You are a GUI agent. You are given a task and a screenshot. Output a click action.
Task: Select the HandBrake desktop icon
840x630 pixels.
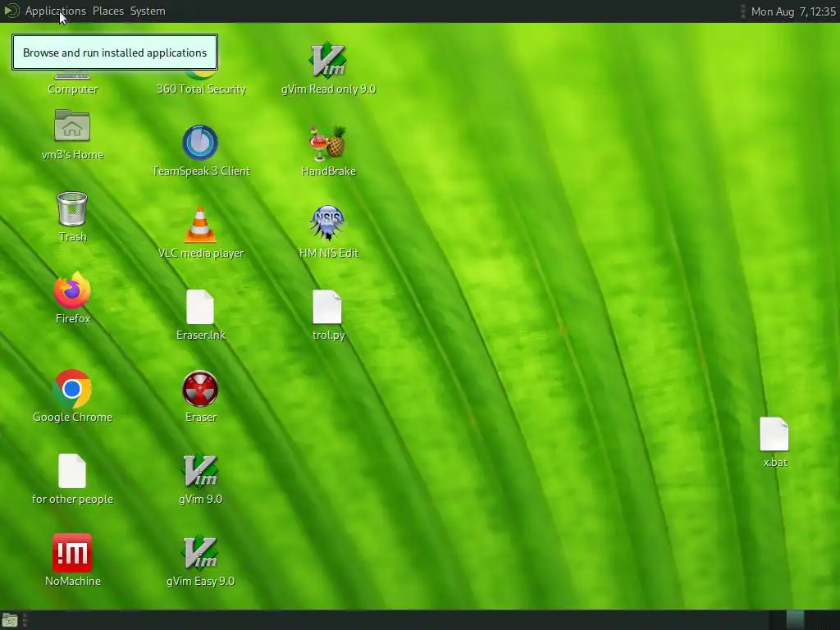pos(327,143)
